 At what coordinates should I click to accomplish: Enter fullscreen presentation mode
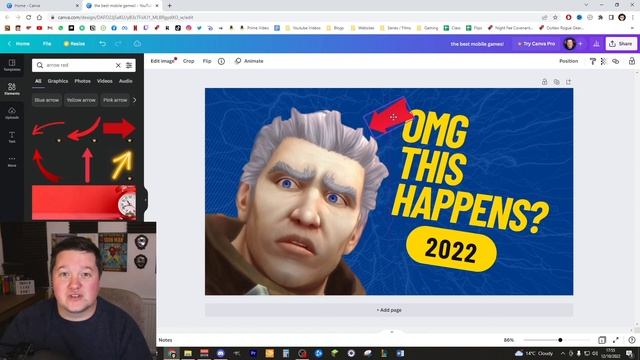tap(616, 340)
